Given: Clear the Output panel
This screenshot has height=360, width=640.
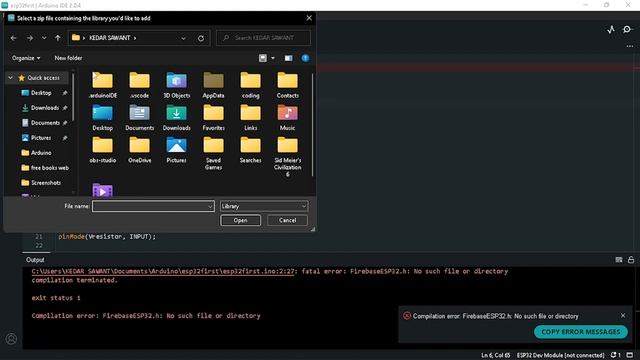Looking at the screenshot, I should pyautogui.click(x=619, y=260).
